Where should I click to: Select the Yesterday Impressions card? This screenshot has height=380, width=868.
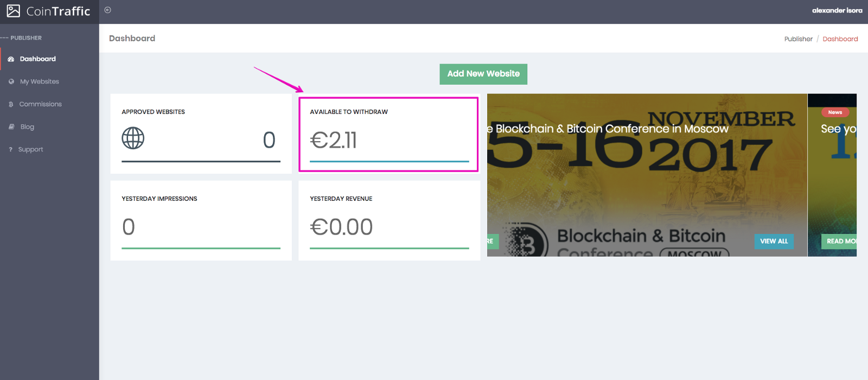point(201,220)
